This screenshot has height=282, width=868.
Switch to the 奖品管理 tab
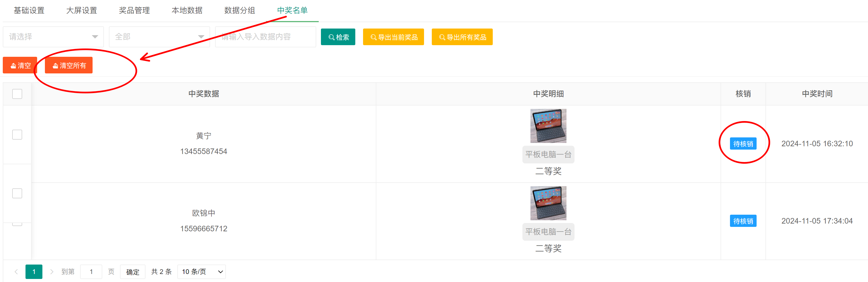[134, 11]
